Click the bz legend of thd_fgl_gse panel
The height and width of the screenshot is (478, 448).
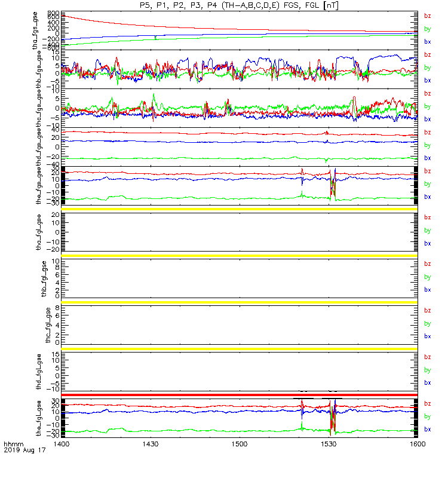pyautogui.click(x=428, y=357)
